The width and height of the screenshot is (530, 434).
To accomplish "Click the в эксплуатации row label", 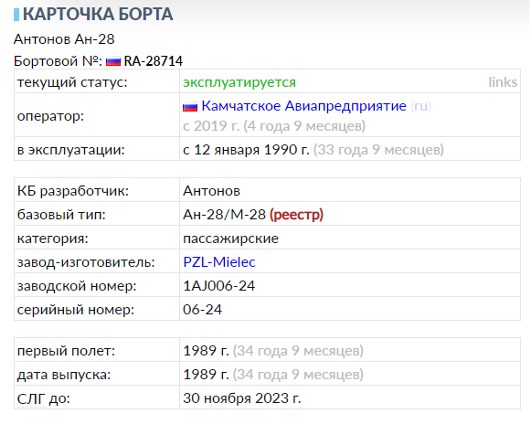I will point(71,150).
